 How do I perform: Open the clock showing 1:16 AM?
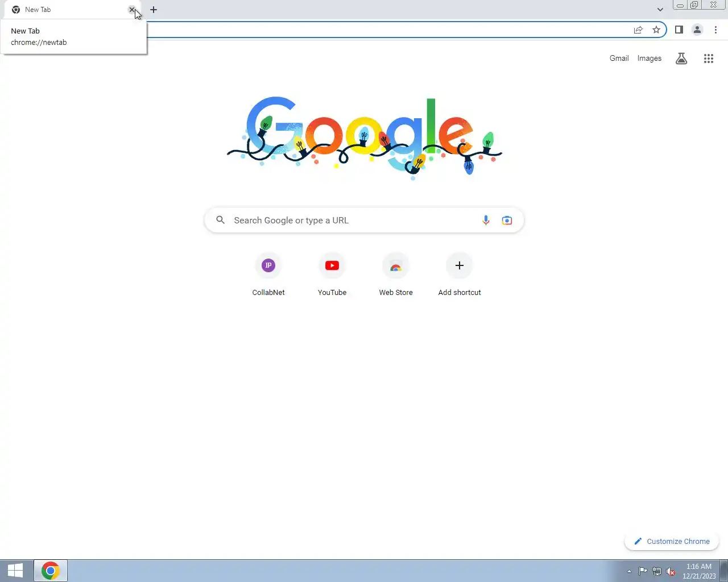tap(699, 571)
